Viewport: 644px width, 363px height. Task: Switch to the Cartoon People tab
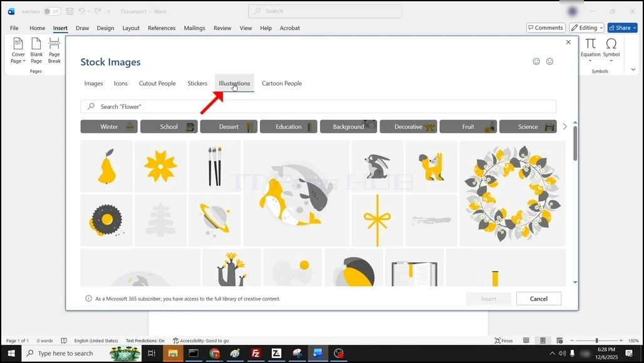pyautogui.click(x=282, y=83)
